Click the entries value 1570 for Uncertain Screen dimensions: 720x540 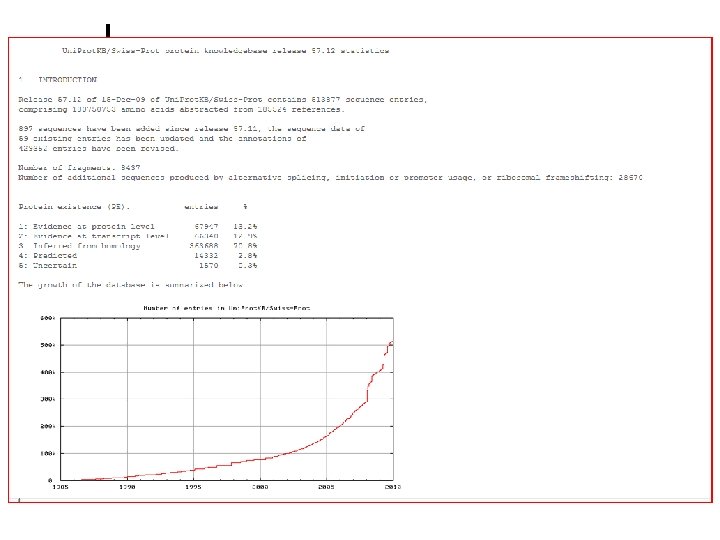click(x=208, y=265)
